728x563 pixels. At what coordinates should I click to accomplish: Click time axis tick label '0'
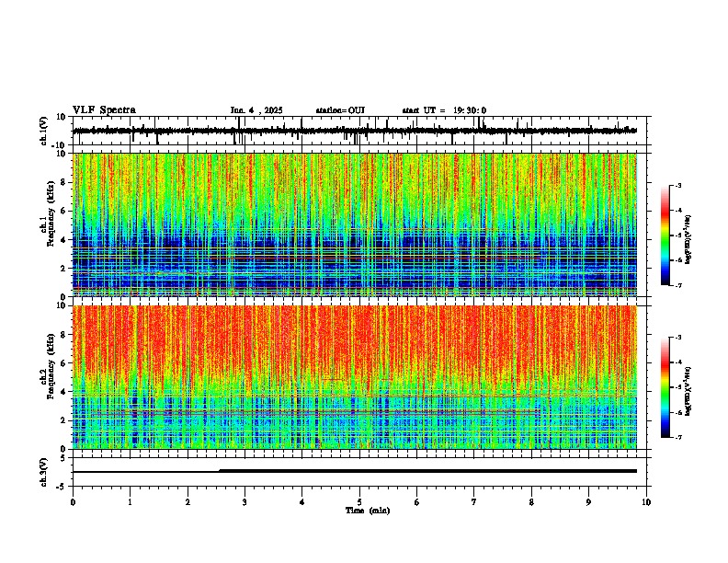[73, 502]
